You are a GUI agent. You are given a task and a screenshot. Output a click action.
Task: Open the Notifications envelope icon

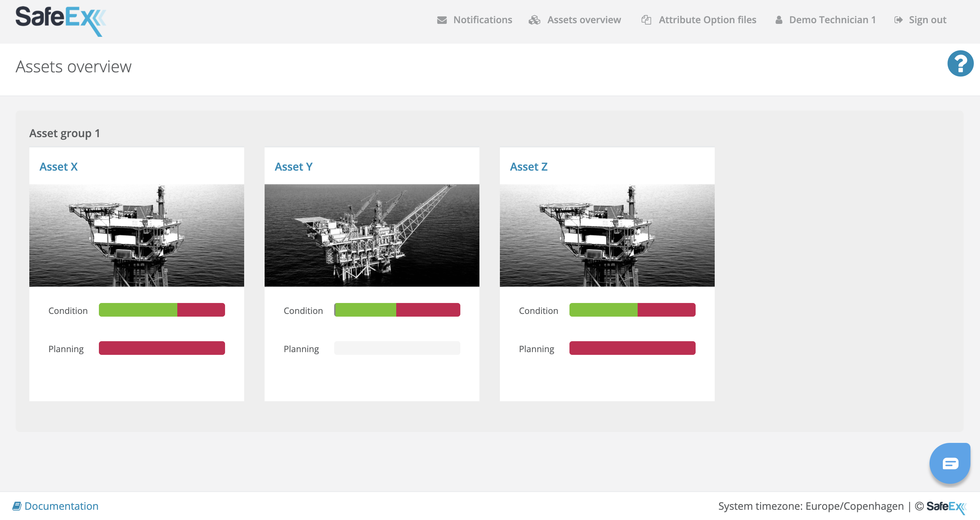[442, 20]
